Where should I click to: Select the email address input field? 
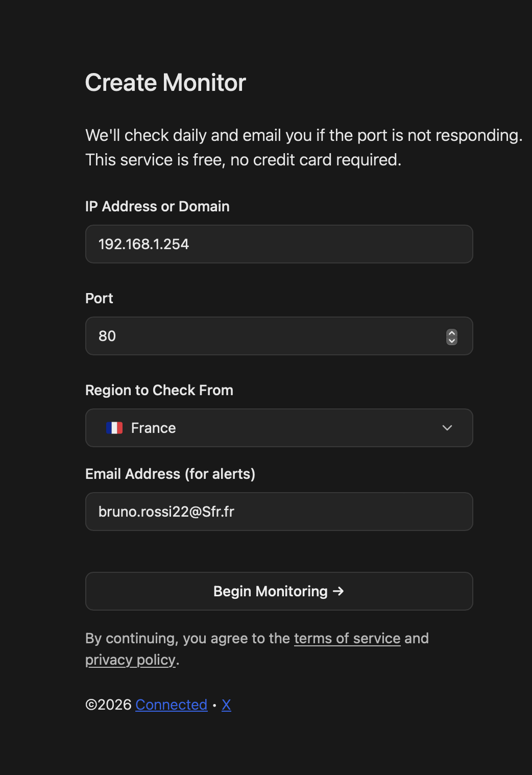coord(279,512)
